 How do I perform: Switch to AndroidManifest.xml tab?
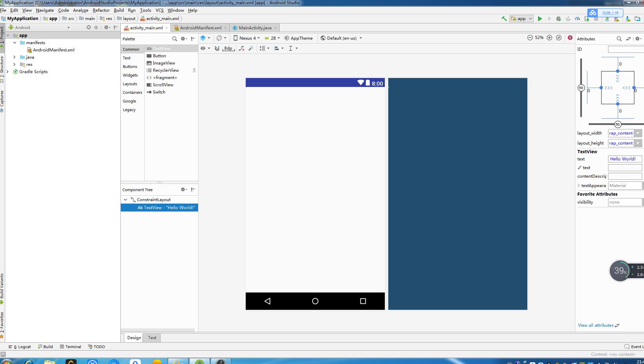[x=201, y=28]
